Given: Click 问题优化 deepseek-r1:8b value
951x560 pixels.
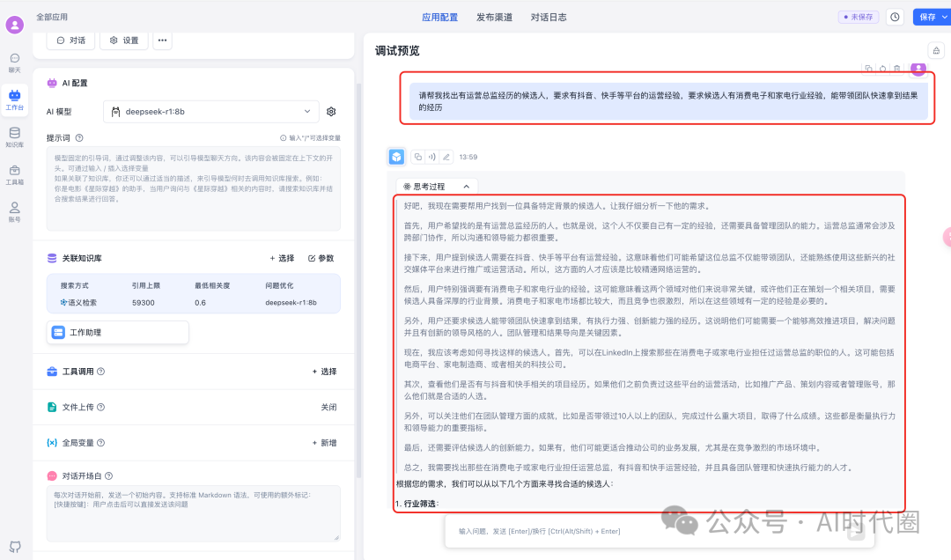Looking at the screenshot, I should [291, 302].
